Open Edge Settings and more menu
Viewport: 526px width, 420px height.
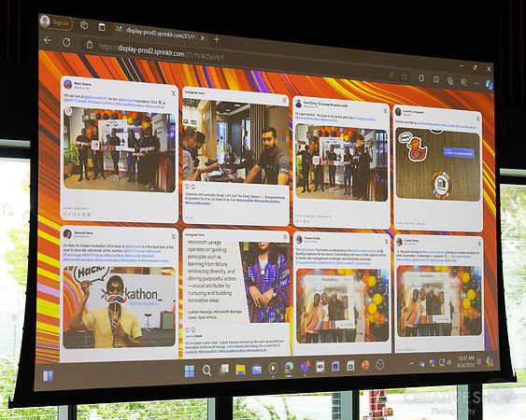pyautogui.click(x=476, y=83)
